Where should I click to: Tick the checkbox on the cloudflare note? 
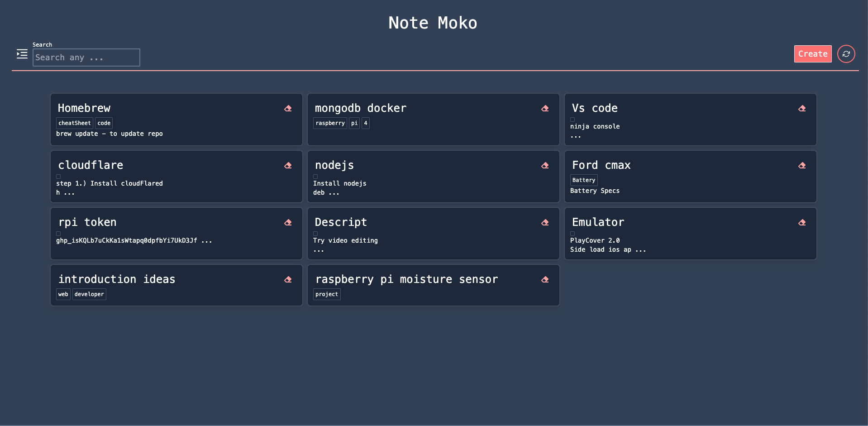tap(58, 177)
